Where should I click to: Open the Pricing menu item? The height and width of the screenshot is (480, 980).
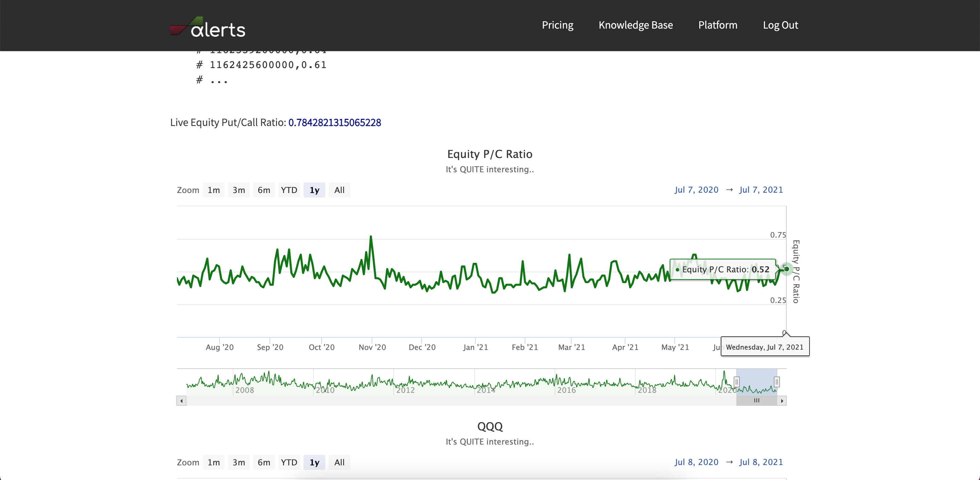[x=557, y=25]
